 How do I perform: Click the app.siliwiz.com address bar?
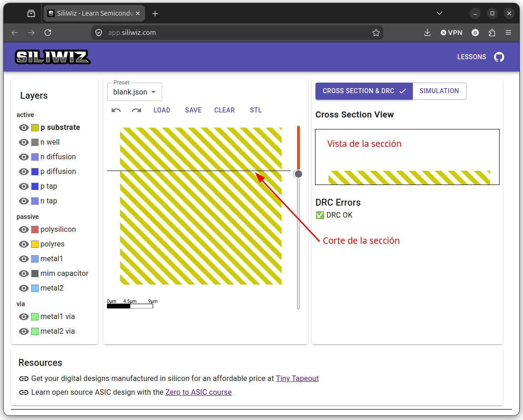click(x=237, y=33)
